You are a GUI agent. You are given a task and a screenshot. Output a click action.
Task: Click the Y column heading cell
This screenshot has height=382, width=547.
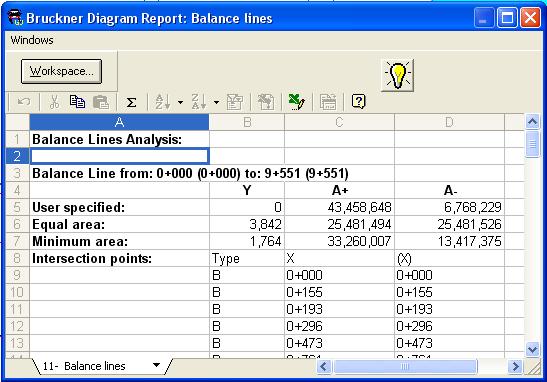point(247,190)
